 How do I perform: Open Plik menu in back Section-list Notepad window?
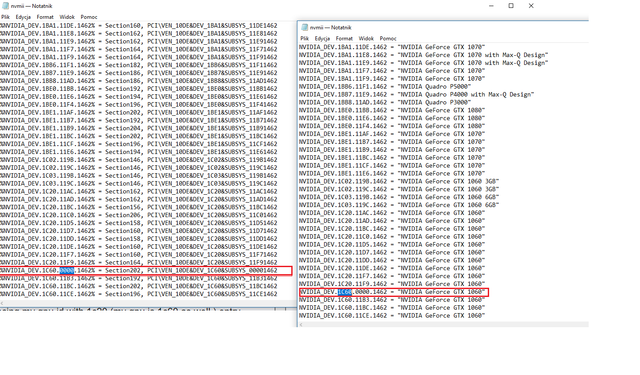click(x=5, y=17)
